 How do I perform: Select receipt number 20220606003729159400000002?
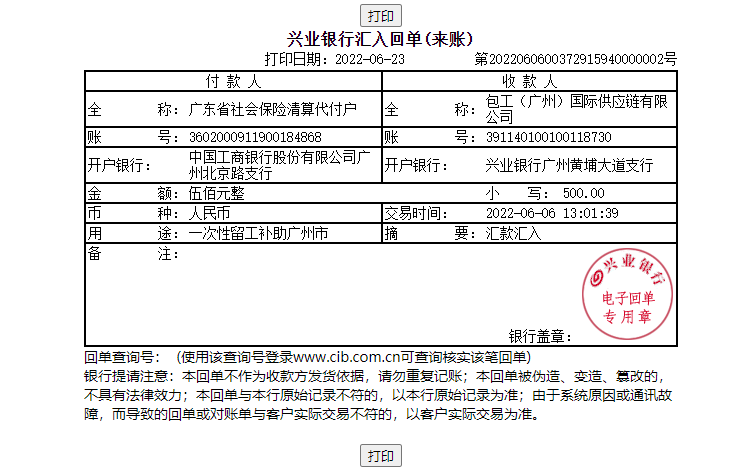[x=576, y=59]
